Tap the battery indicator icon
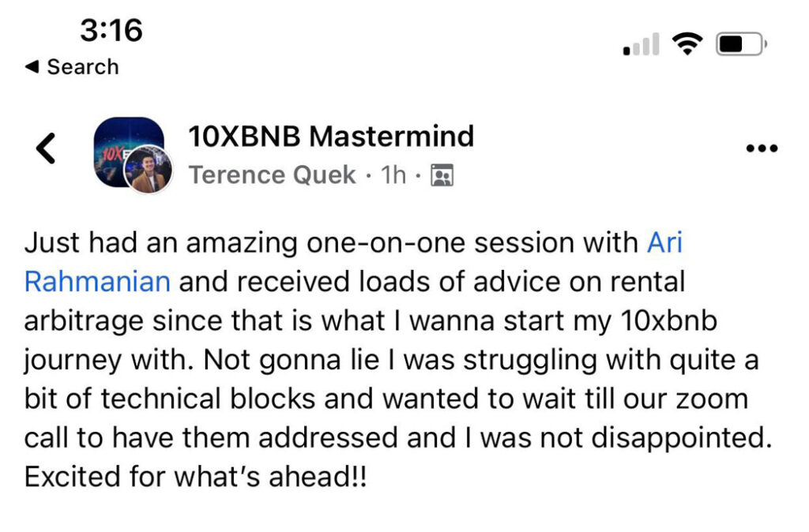 click(739, 44)
